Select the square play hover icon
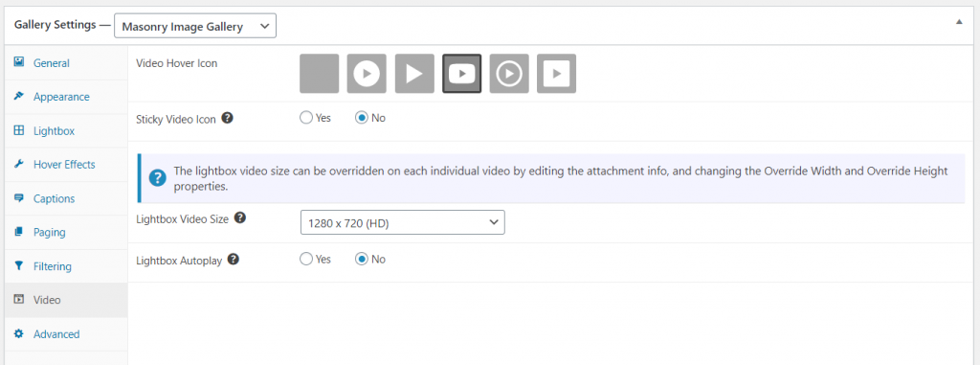Screen dimensions: 980x365 [x=557, y=73]
